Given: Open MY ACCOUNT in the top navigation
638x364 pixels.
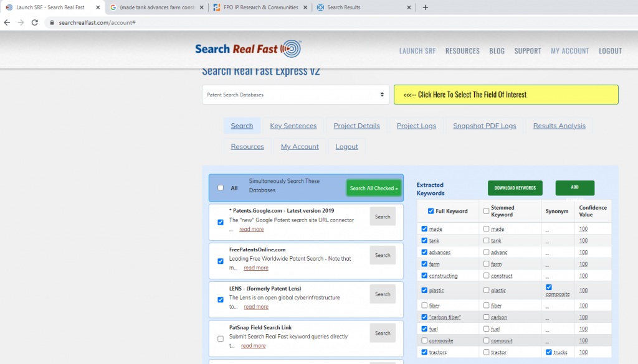Looking at the screenshot, I should click(569, 51).
